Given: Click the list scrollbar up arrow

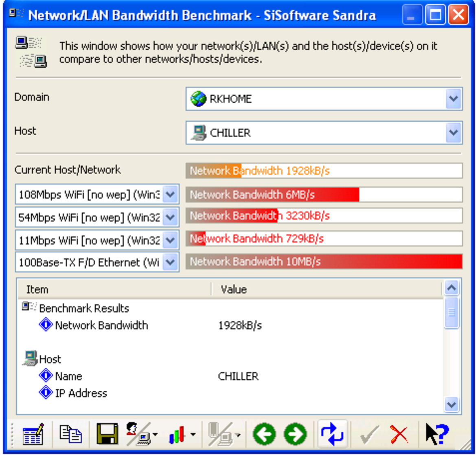Looking at the screenshot, I should pyautogui.click(x=452, y=287).
